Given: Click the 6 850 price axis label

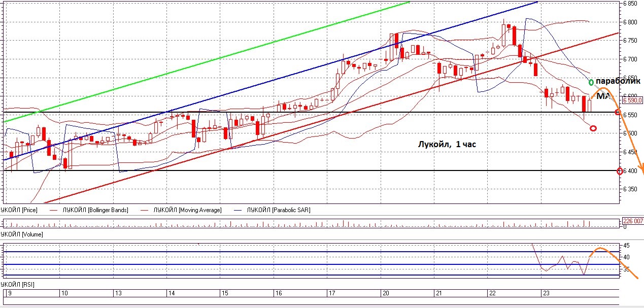Looking at the screenshot, I should (x=630, y=4).
